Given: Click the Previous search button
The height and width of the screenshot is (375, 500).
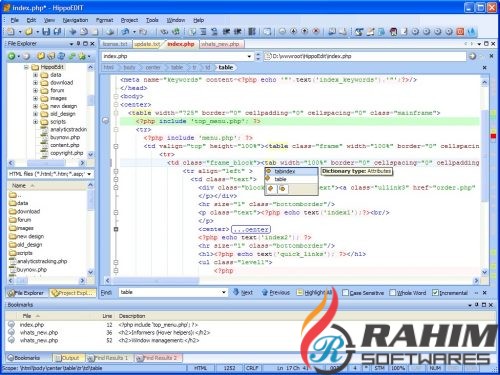Looking at the screenshot, I should pos(275,292).
